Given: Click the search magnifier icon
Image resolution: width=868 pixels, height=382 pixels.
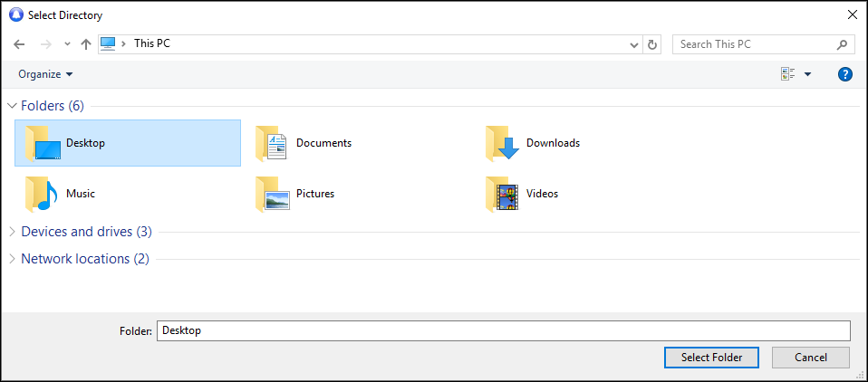Looking at the screenshot, I should 842,44.
